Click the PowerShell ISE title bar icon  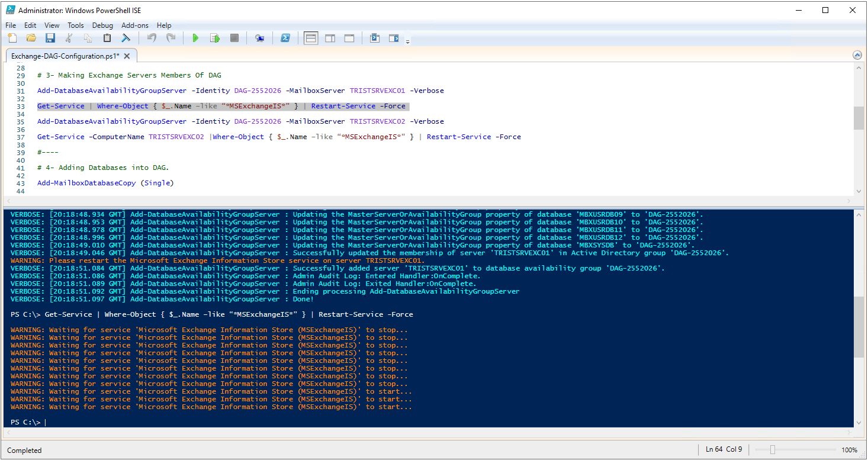point(10,10)
